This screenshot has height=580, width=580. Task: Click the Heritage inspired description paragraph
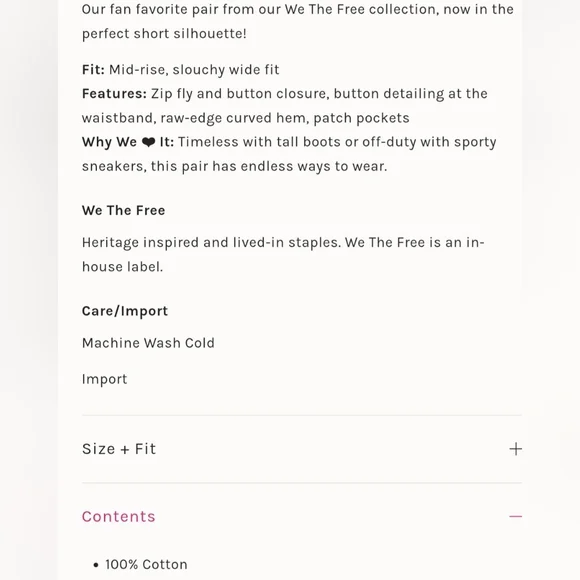tap(283, 254)
